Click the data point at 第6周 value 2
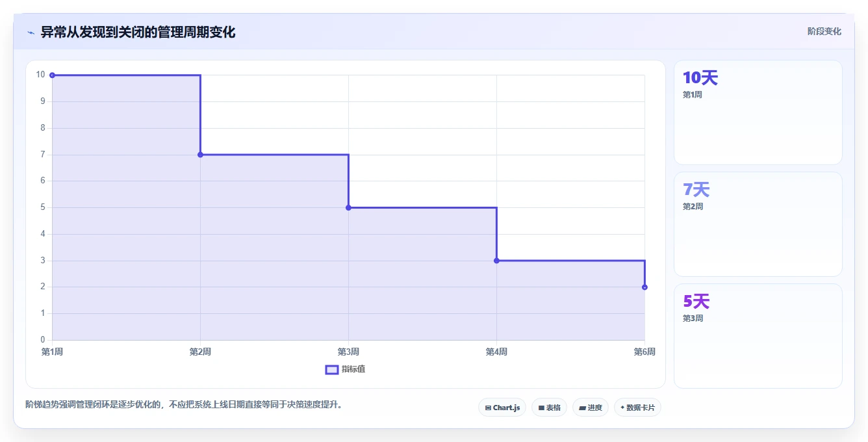868x442 pixels. 645,287
